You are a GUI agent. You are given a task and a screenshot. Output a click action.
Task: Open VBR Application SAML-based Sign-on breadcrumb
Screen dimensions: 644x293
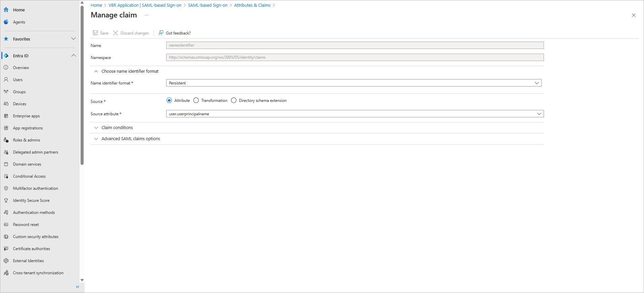tap(145, 5)
